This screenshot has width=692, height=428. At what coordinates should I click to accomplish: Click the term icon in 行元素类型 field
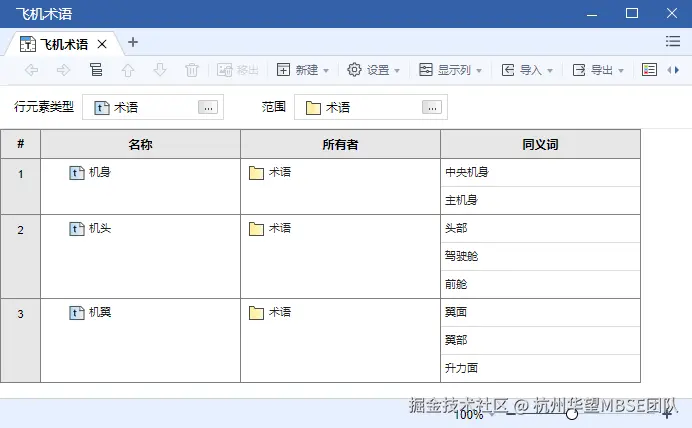tap(102, 108)
